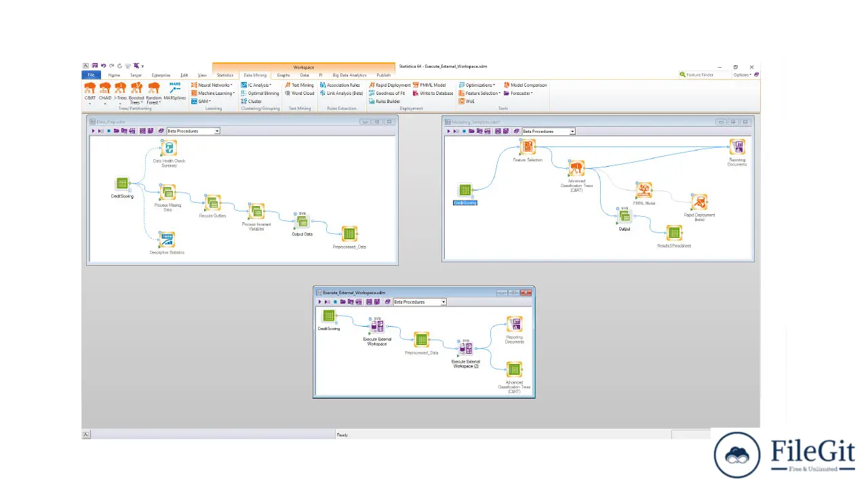Click the Optimal Binning tool
The image size is (868, 488).
[x=260, y=93]
